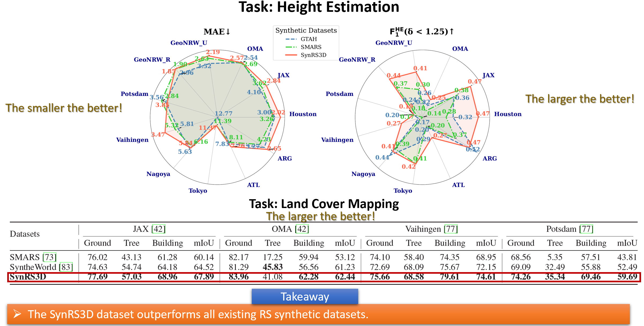Viewport: 644px width, 326px height.
Task: Select Tokyo axis label on MAE chart
Action: pos(198,191)
